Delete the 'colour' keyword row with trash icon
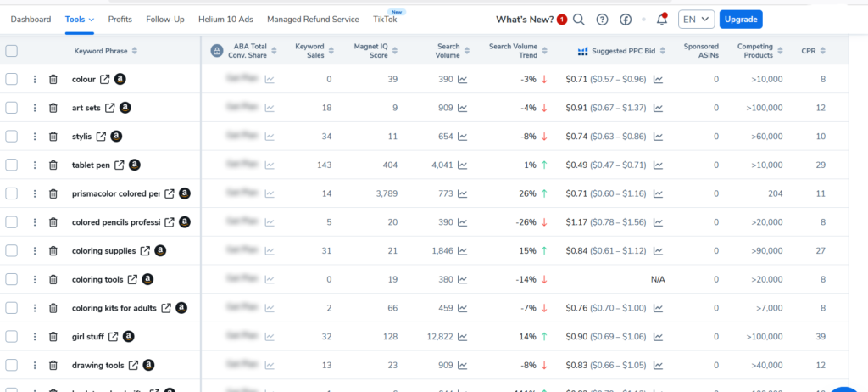 (x=53, y=79)
